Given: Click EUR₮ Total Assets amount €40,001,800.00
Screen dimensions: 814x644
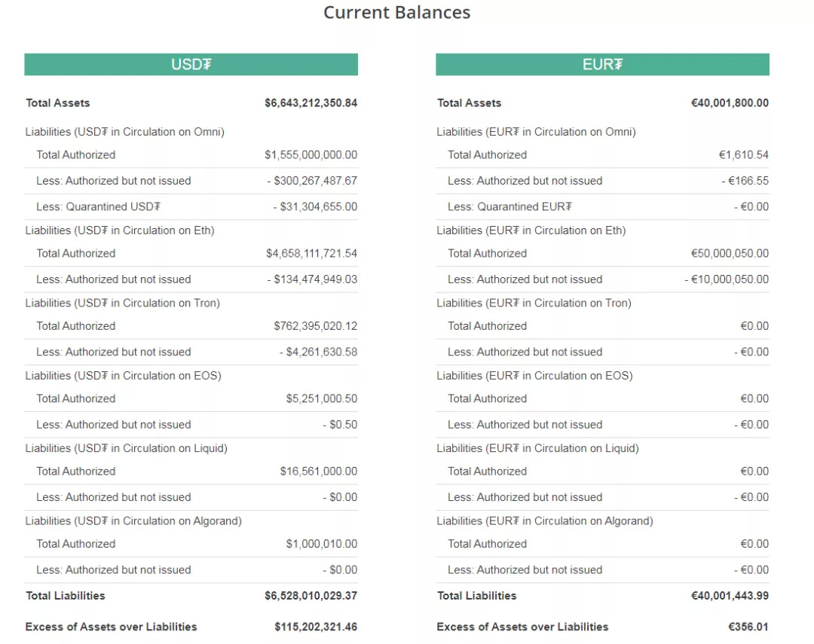Looking at the screenshot, I should (730, 103).
